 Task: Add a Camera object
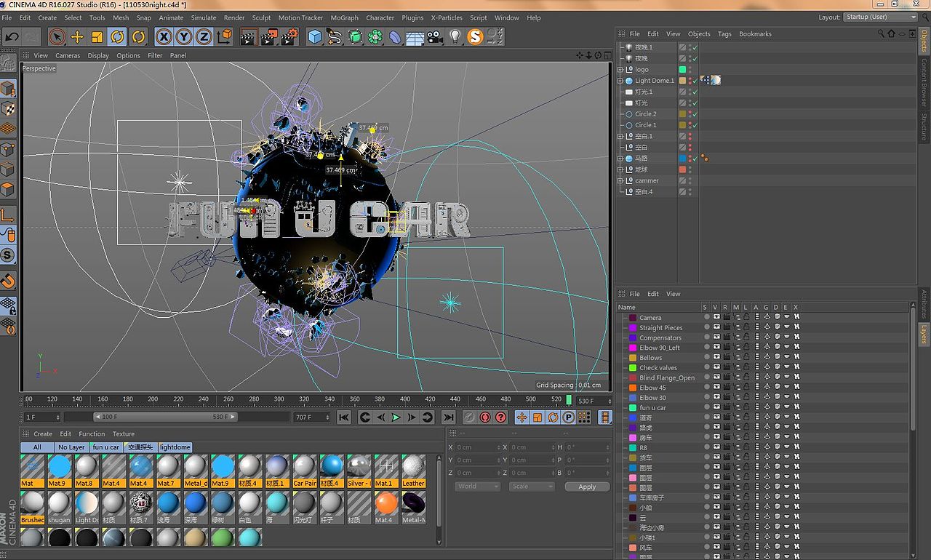(435, 36)
